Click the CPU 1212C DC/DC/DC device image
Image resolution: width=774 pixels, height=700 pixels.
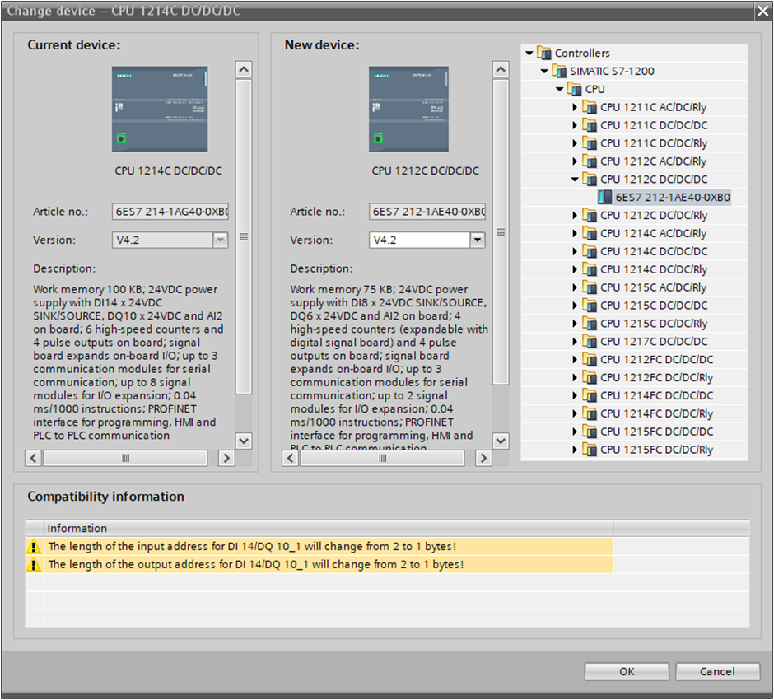pos(408,109)
